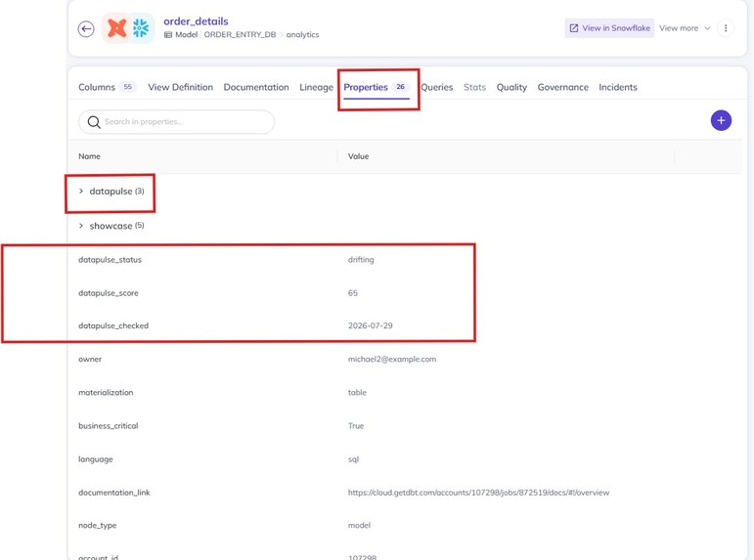Expand the showcase property group
This screenshot has height=560, width=754.
[x=81, y=226]
